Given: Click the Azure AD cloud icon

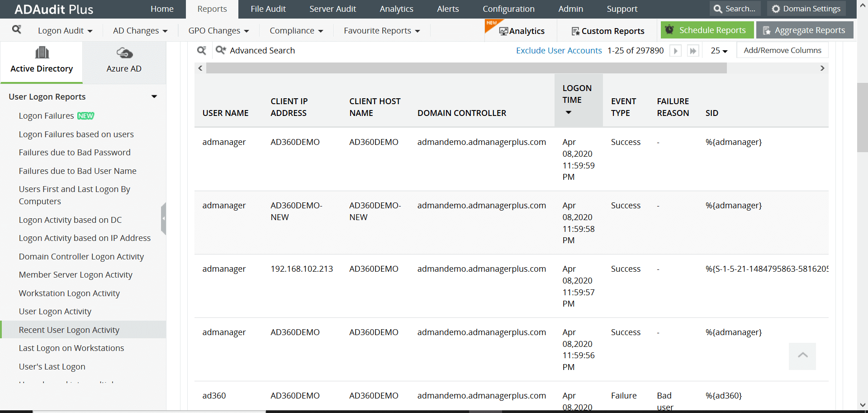Looking at the screenshot, I should click(124, 53).
